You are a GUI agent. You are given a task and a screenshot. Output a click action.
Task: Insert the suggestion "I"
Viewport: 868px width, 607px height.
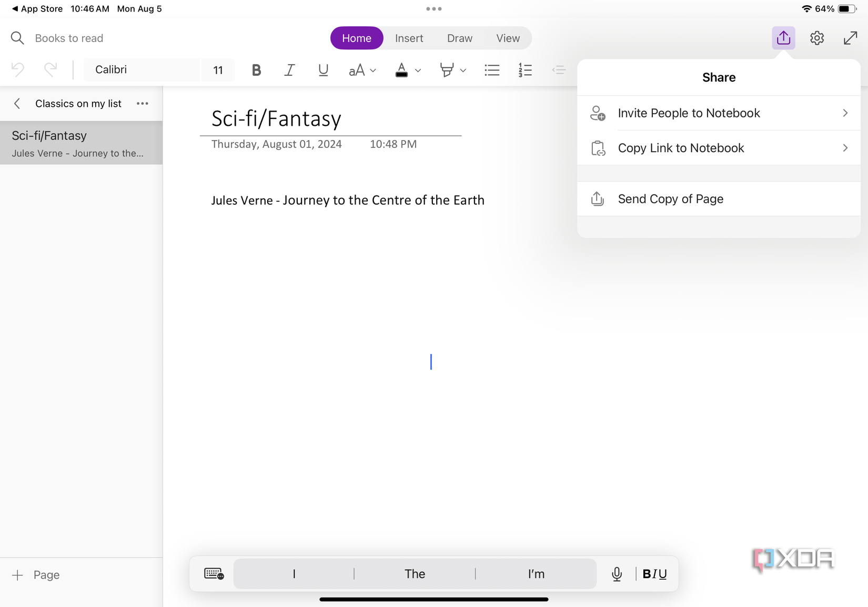coord(294,574)
